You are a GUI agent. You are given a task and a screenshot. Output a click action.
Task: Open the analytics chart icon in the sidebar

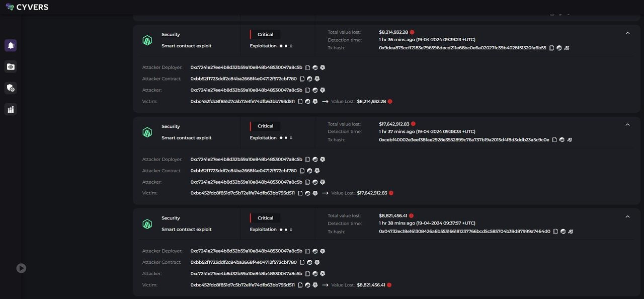(x=10, y=109)
